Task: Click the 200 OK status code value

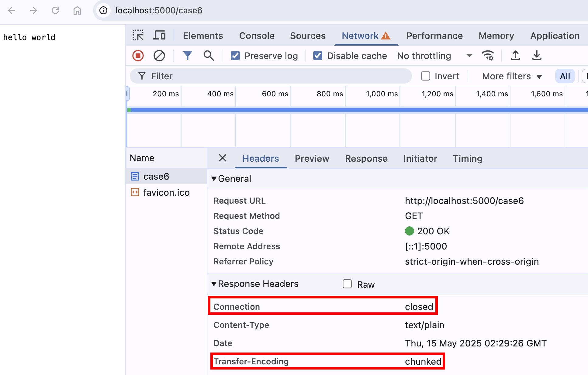Action: pos(433,231)
